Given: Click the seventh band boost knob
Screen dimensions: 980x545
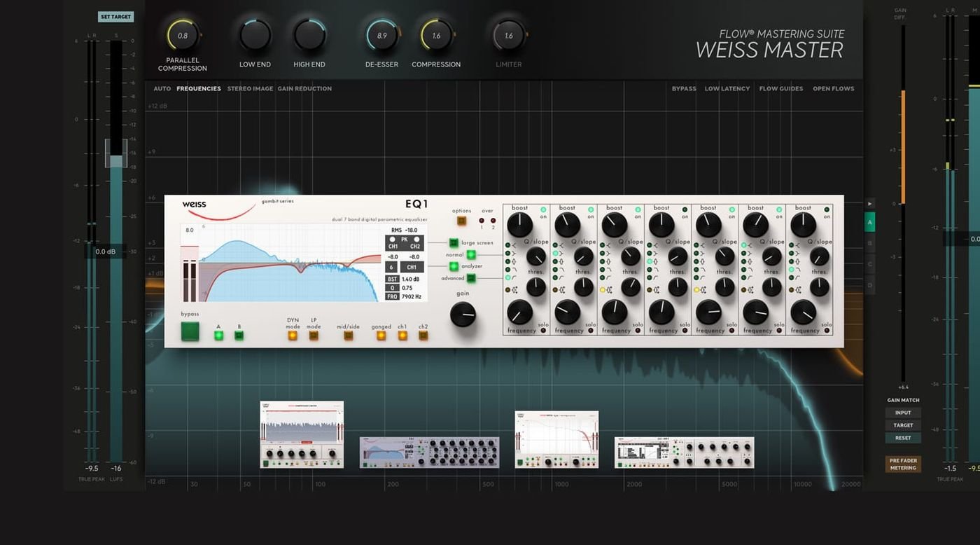Looking at the screenshot, I should (x=803, y=225).
